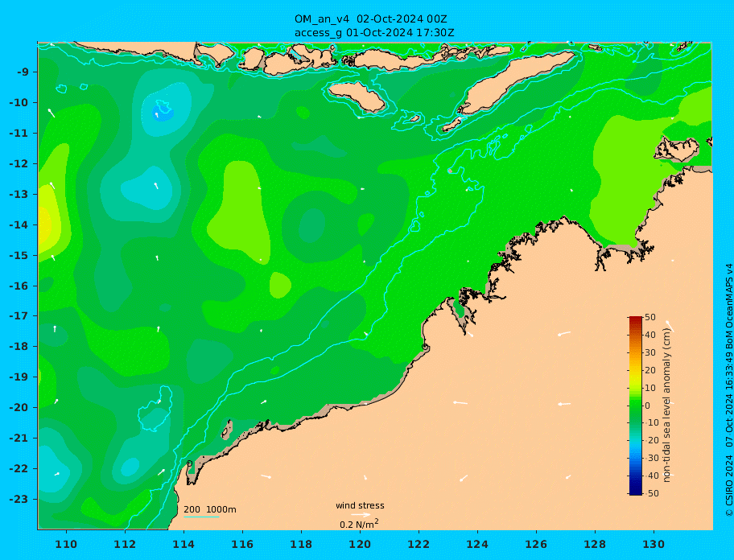Click the Melville island near 130 longitude
Screen dimensions: 734x560
(x=676, y=149)
